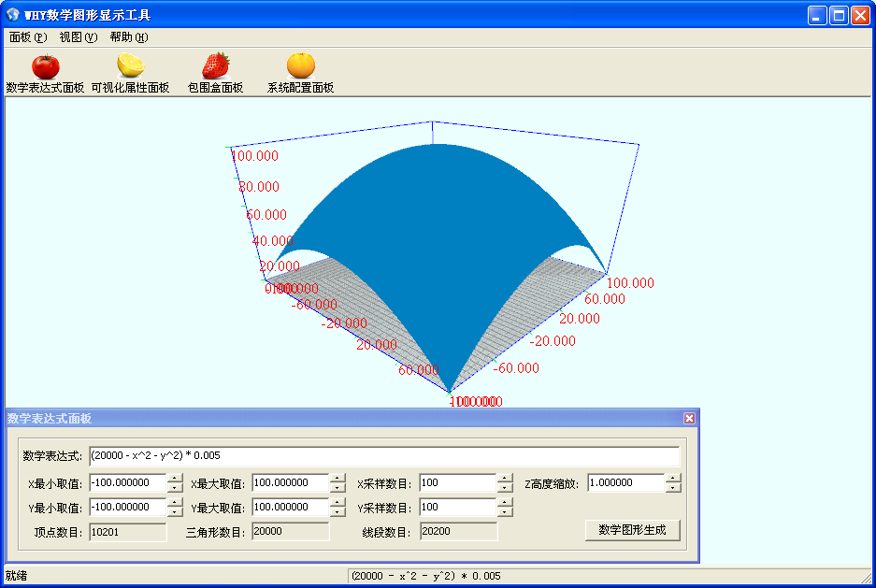876x588 pixels.
Task: Click the Z高度缩放 input field
Action: coord(626,483)
